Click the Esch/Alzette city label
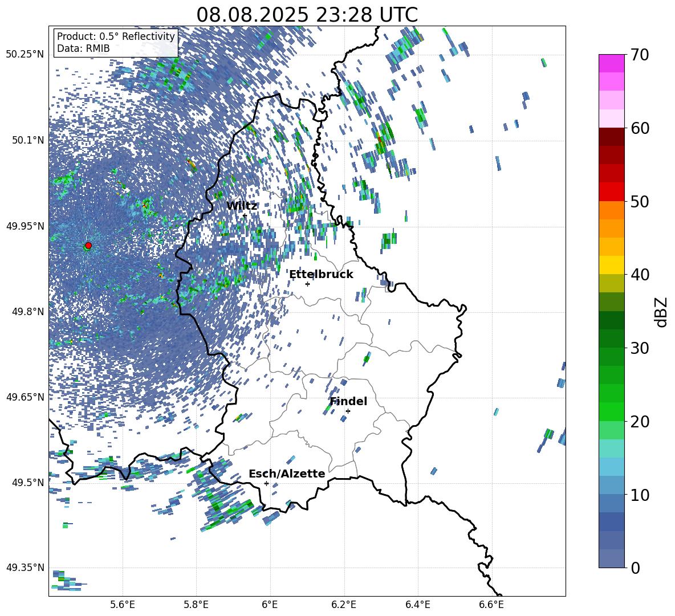This screenshot has width=675, height=616. 287,474
